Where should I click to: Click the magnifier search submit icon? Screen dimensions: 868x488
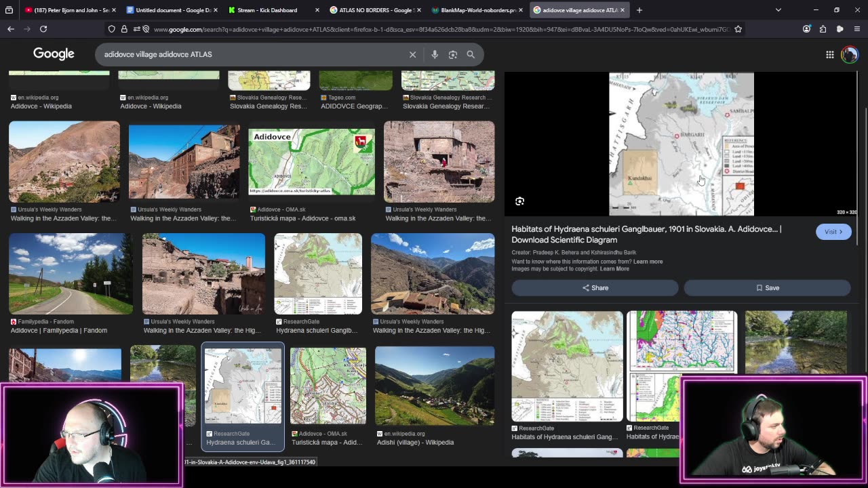tap(471, 54)
